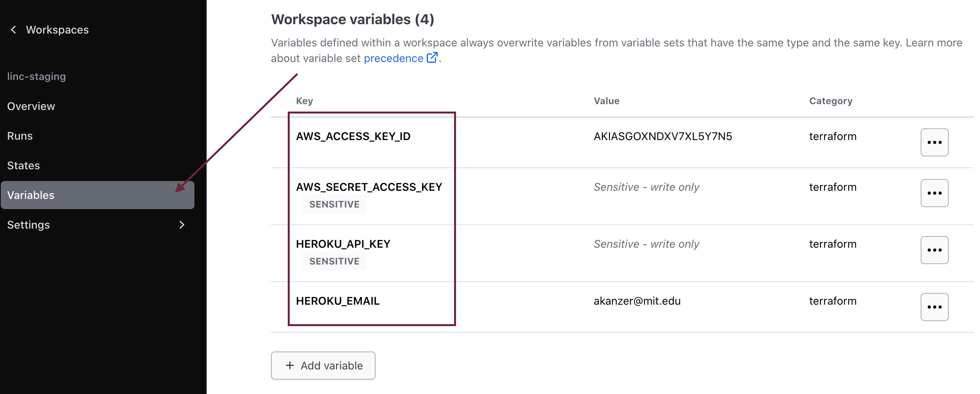Click the HEROKU_EMAIL variable key
The image size is (980, 394).
point(338,301)
